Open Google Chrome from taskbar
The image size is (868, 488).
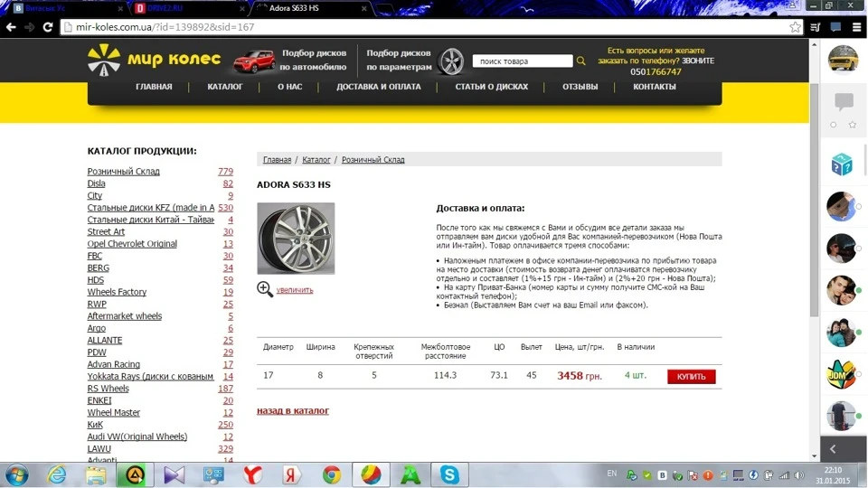click(x=332, y=475)
